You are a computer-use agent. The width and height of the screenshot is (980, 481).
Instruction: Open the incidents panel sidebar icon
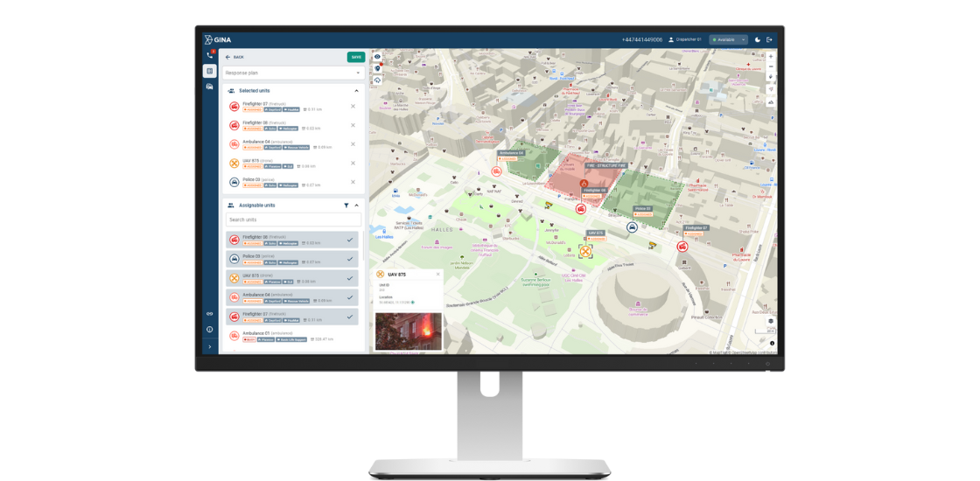point(209,71)
